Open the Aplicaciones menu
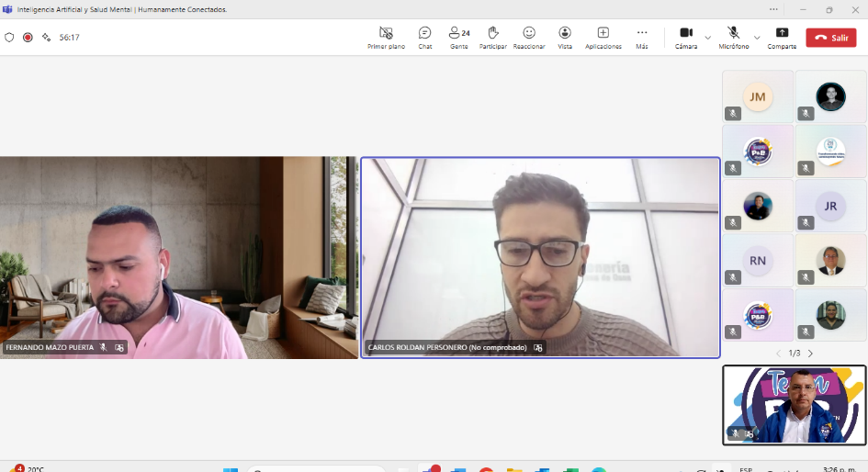This screenshot has height=472, width=868. [603, 37]
